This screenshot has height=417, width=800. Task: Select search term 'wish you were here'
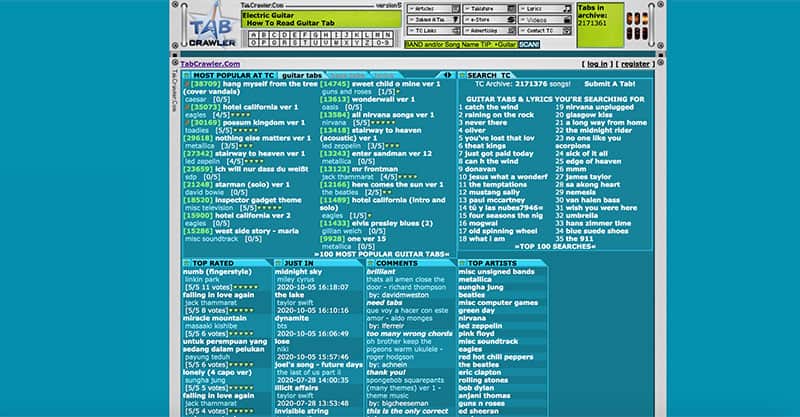click(601, 208)
